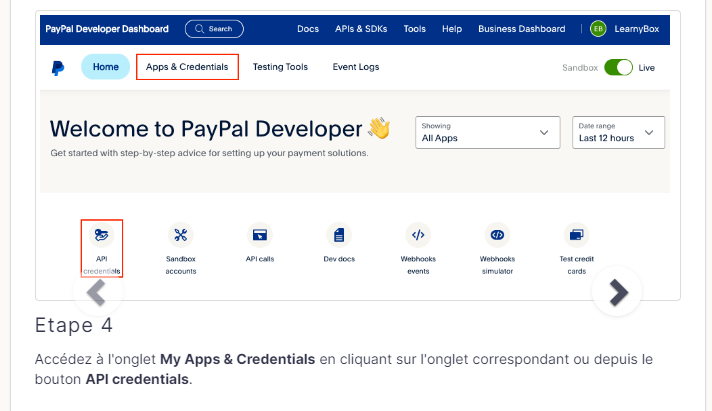The width and height of the screenshot is (712, 411).
Task: Open the Sandbox accounts icon shortcut
Action: click(181, 235)
